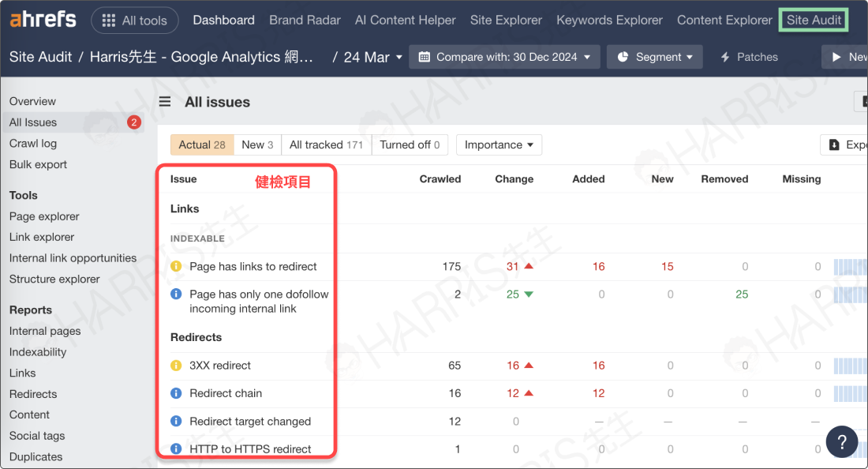Open the '3XX redirect' issue

pos(220,366)
